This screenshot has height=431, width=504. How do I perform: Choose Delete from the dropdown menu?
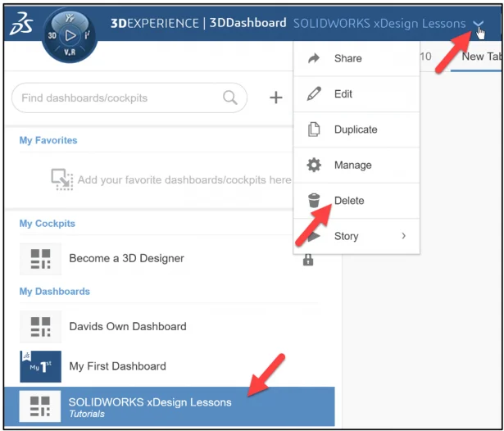pyautogui.click(x=349, y=201)
